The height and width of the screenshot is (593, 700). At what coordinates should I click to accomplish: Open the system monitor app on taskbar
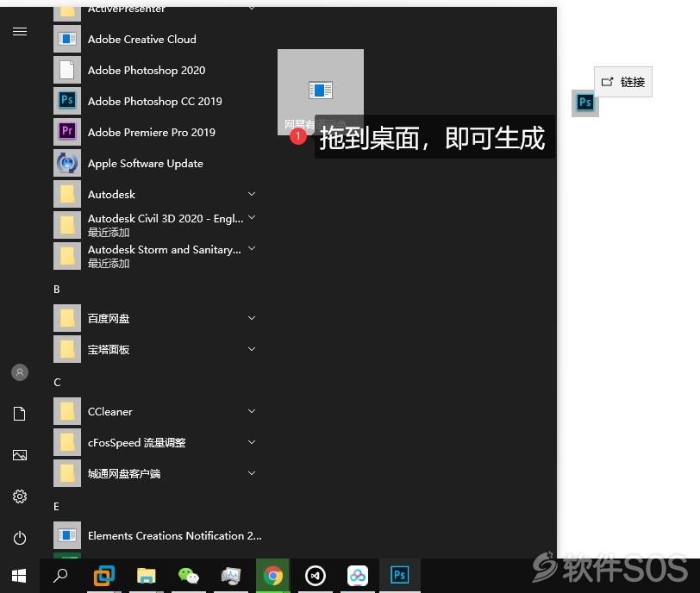pos(231,576)
